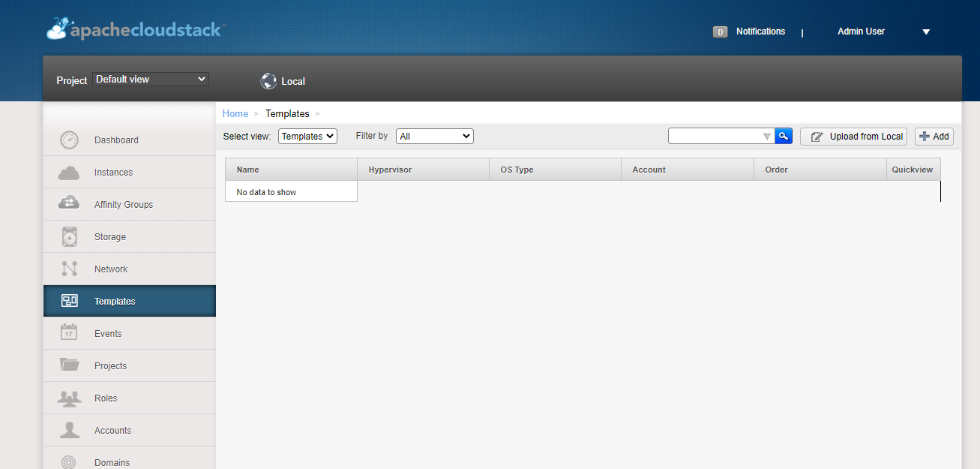
Task: Select Templates in the sidebar
Action: click(x=130, y=301)
